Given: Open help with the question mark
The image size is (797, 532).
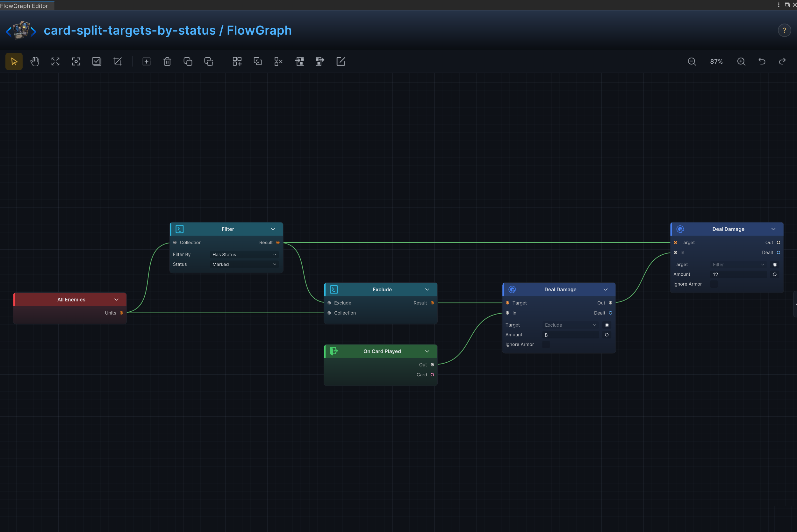Looking at the screenshot, I should (785, 31).
